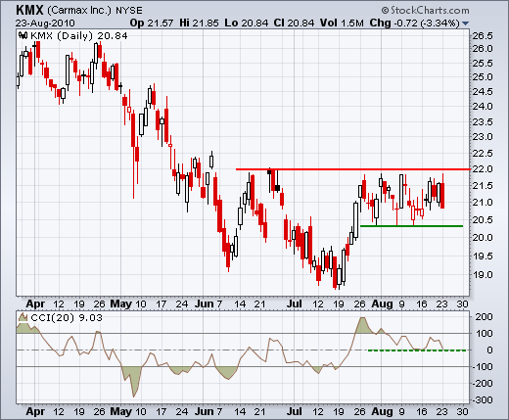509x420 pixels.
Task: Click the '30' date label under the price chart
Action: 462,304
